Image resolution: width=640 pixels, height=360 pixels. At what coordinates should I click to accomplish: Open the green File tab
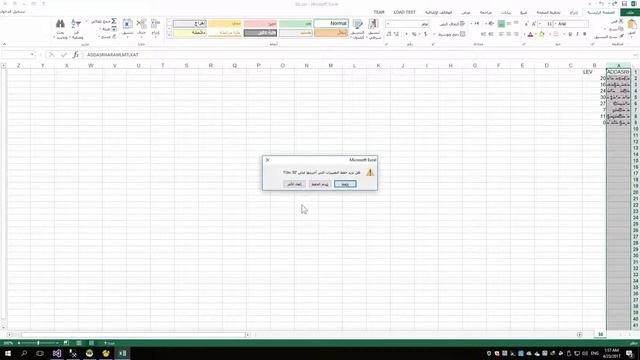point(631,12)
